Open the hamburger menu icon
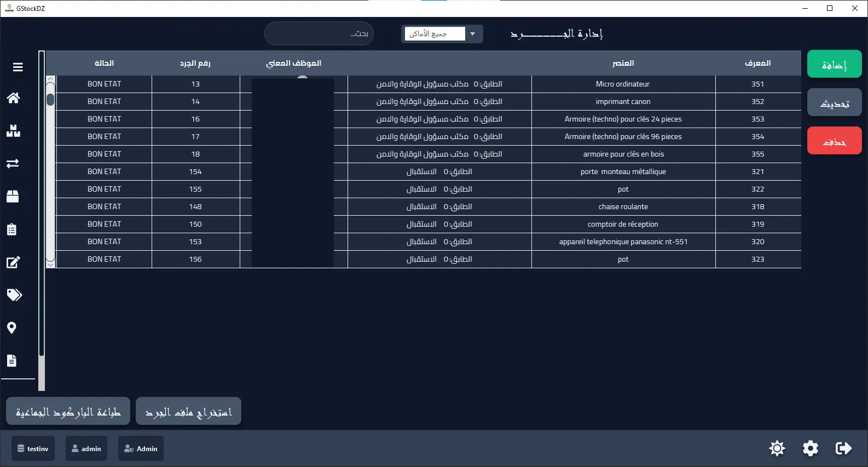 (18, 67)
